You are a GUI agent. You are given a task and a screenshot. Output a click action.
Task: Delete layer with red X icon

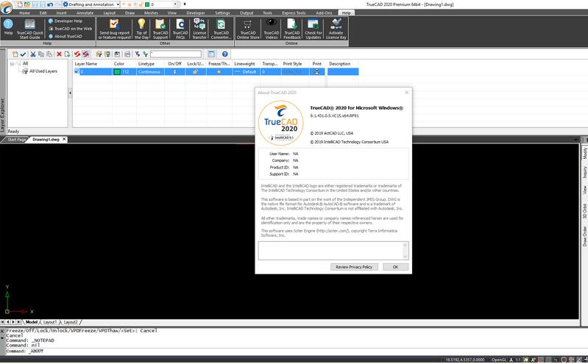click(x=59, y=54)
